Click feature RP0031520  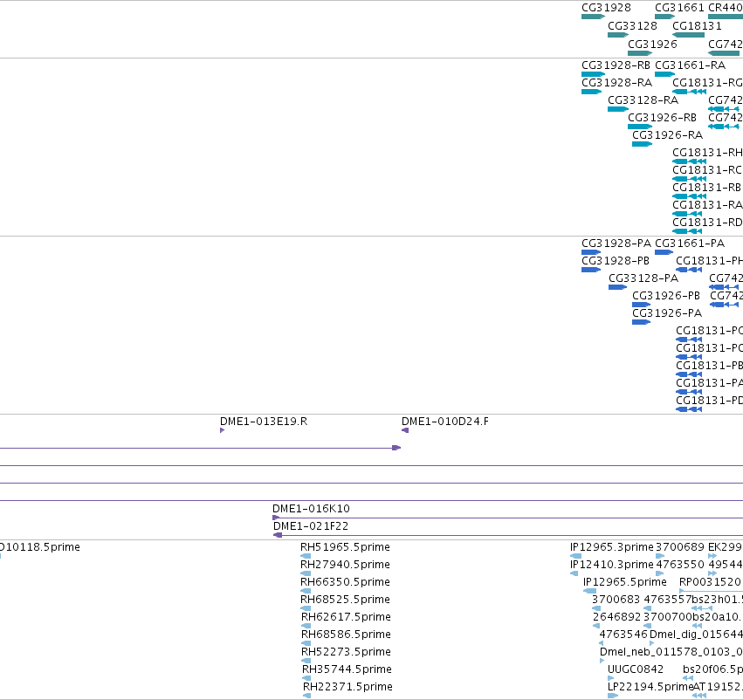711,591
